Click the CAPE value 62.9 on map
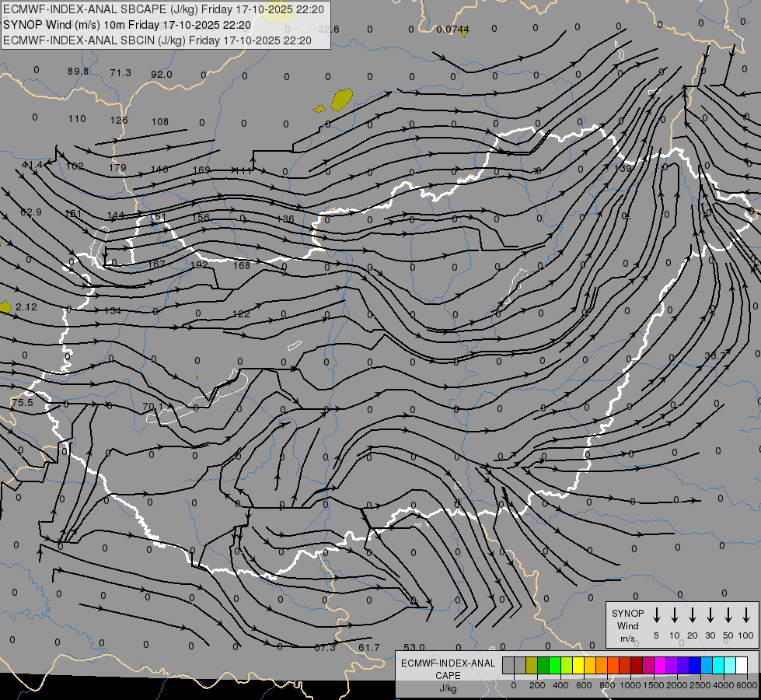 [30, 212]
